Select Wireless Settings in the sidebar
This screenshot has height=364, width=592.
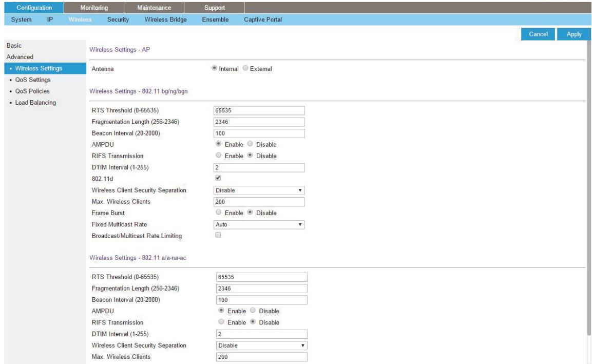pyautogui.click(x=45, y=68)
